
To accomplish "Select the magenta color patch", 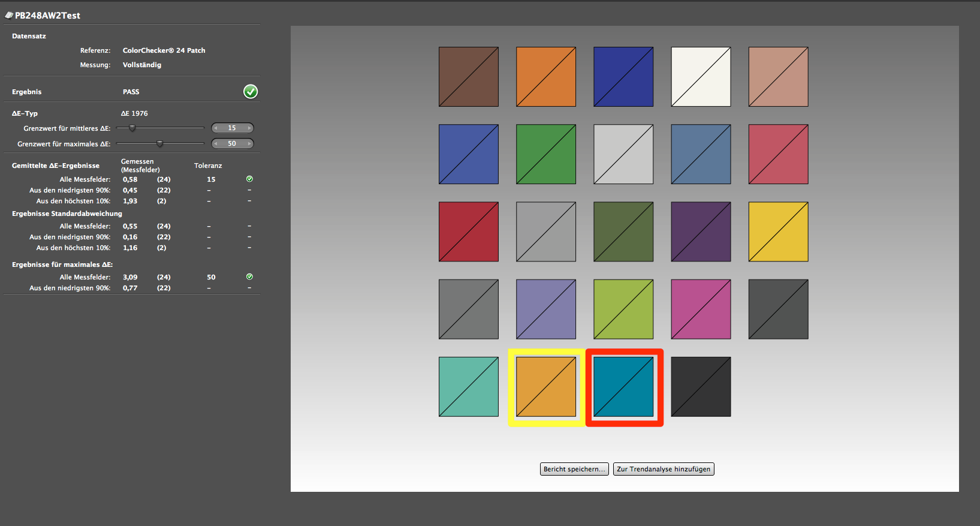I will (701, 309).
